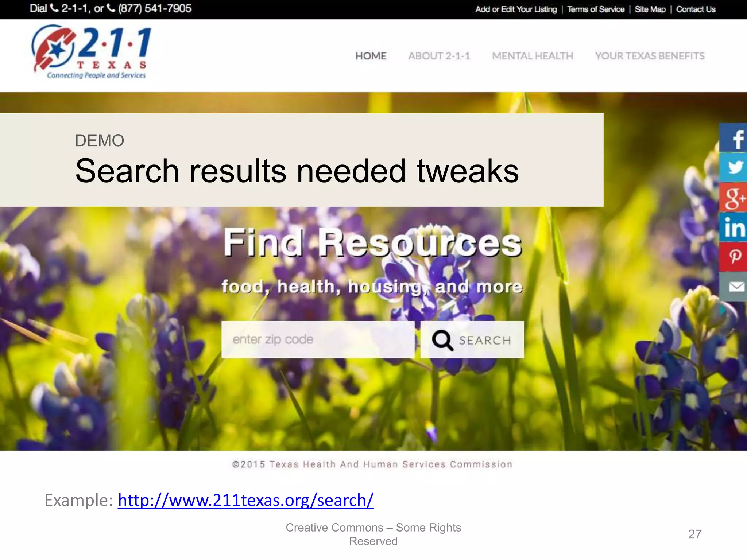747x560 pixels.
Task: Focus the enter zip code field
Action: pyautogui.click(x=318, y=339)
